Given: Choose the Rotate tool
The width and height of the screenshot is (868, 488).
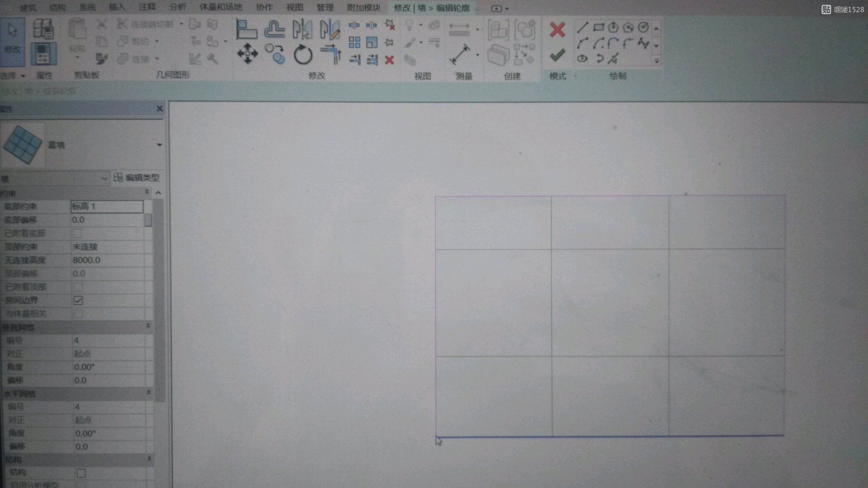Looking at the screenshot, I should (x=303, y=55).
